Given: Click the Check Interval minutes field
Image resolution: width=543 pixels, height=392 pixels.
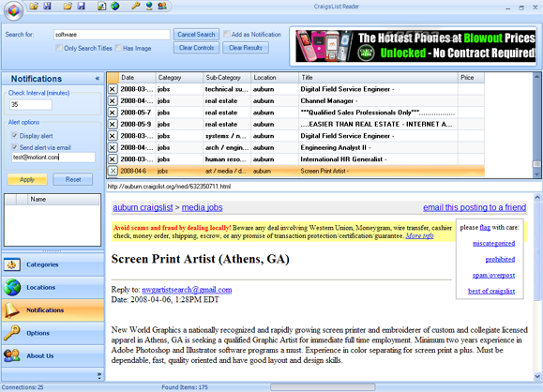Looking at the screenshot, I should pyautogui.click(x=31, y=105).
